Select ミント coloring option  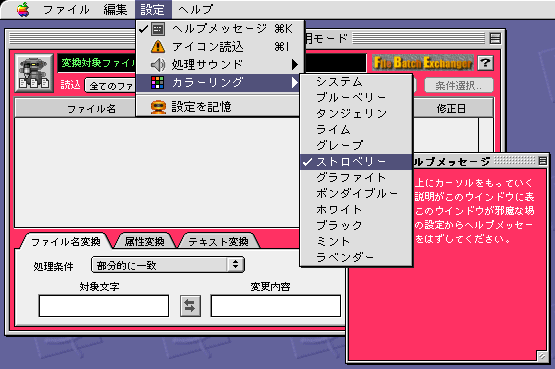(356, 241)
